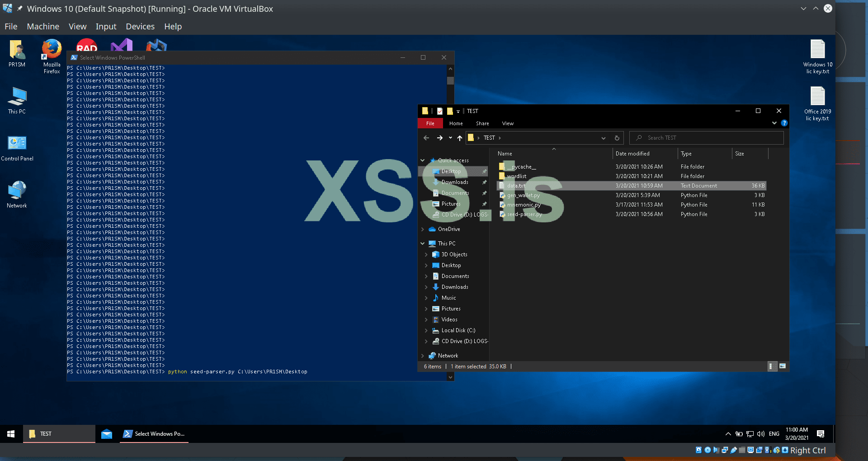Open the hard disk status icon in VirtualBox statusbar
This screenshot has width=868, height=461.
(698, 450)
